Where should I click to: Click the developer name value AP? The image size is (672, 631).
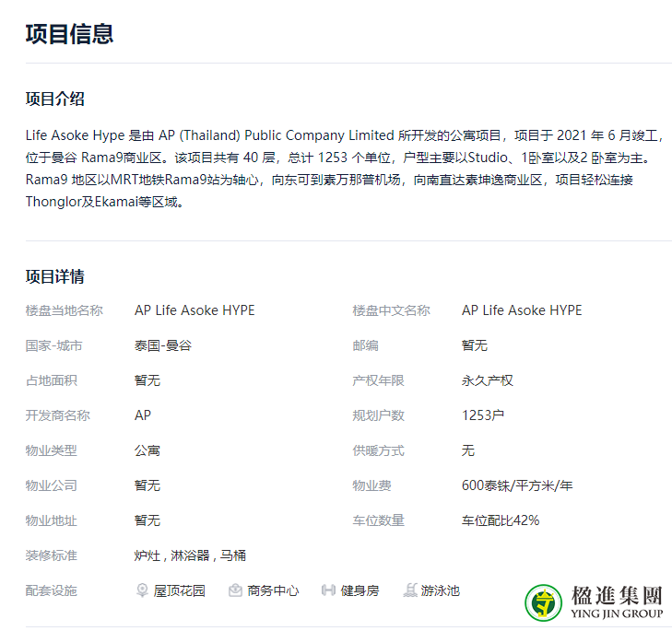[x=143, y=415]
